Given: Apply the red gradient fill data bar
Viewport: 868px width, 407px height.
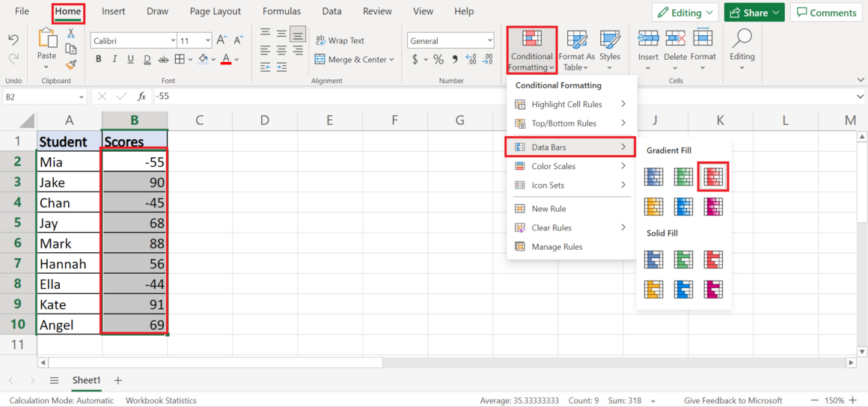Looking at the screenshot, I should pyautogui.click(x=713, y=177).
